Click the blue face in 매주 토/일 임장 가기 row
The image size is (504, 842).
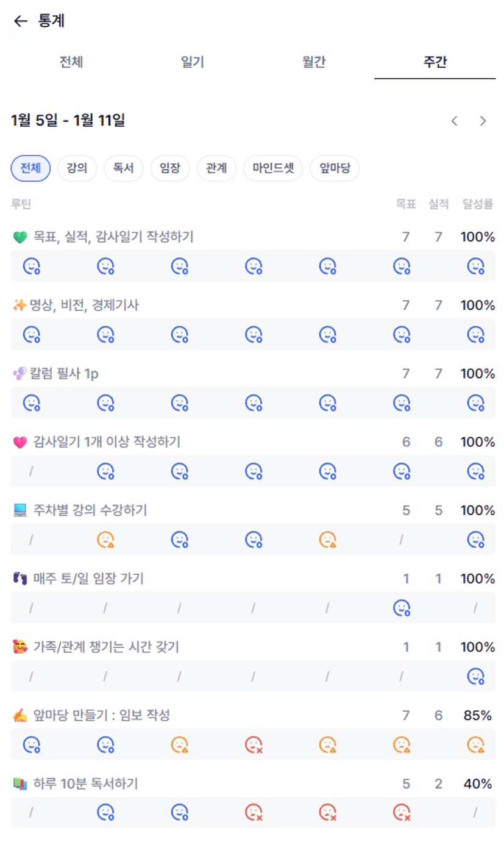401,607
